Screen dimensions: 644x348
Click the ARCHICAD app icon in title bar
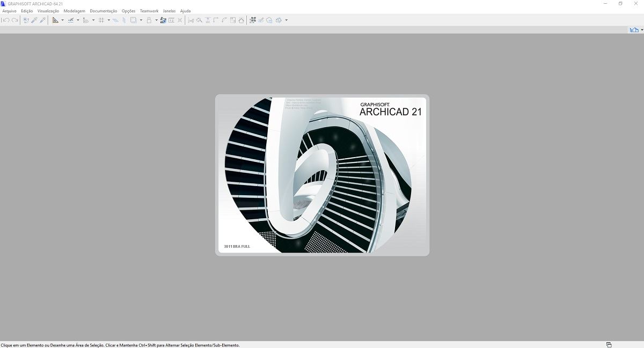click(3, 3)
